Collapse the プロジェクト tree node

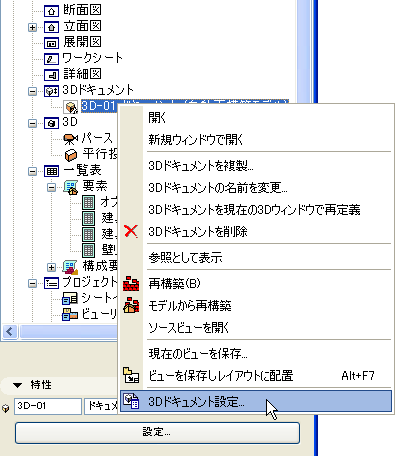pyautogui.click(x=32, y=283)
